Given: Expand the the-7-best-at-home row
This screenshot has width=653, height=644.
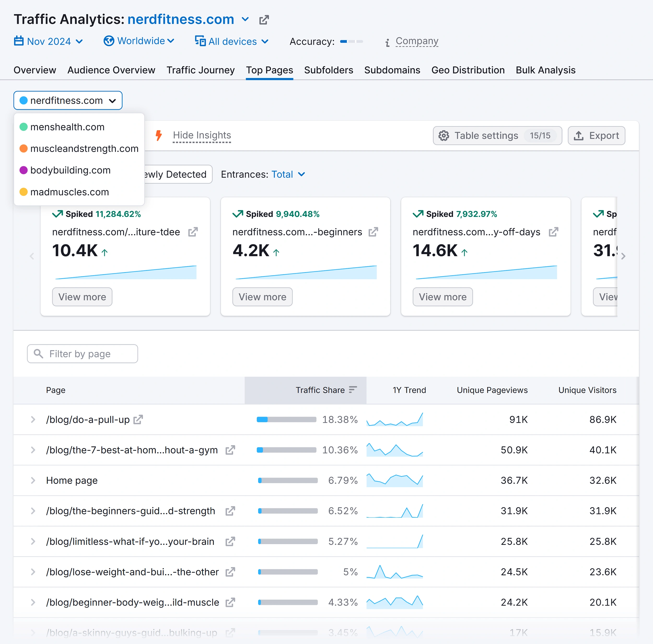Looking at the screenshot, I should coord(33,450).
